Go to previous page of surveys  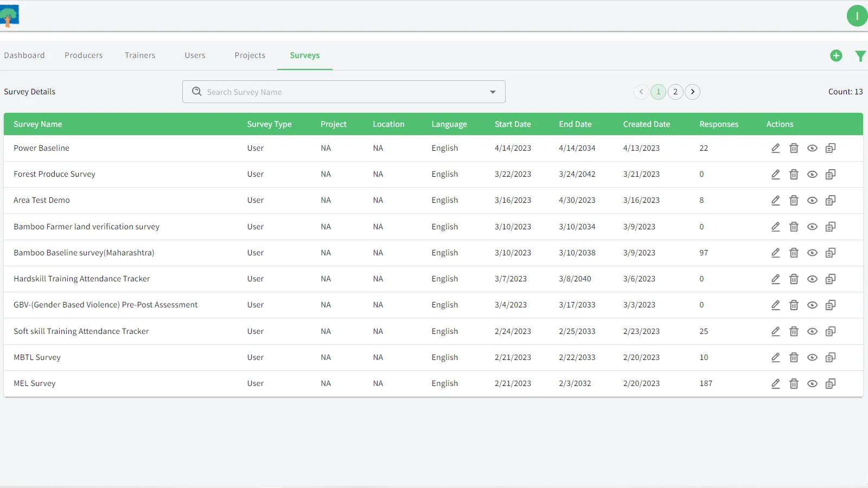pos(641,92)
